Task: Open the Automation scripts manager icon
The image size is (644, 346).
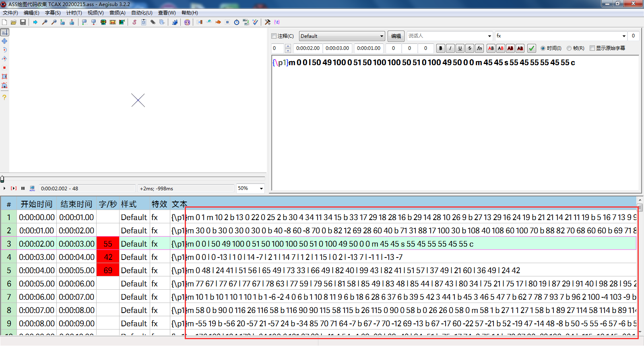Action: point(175,22)
